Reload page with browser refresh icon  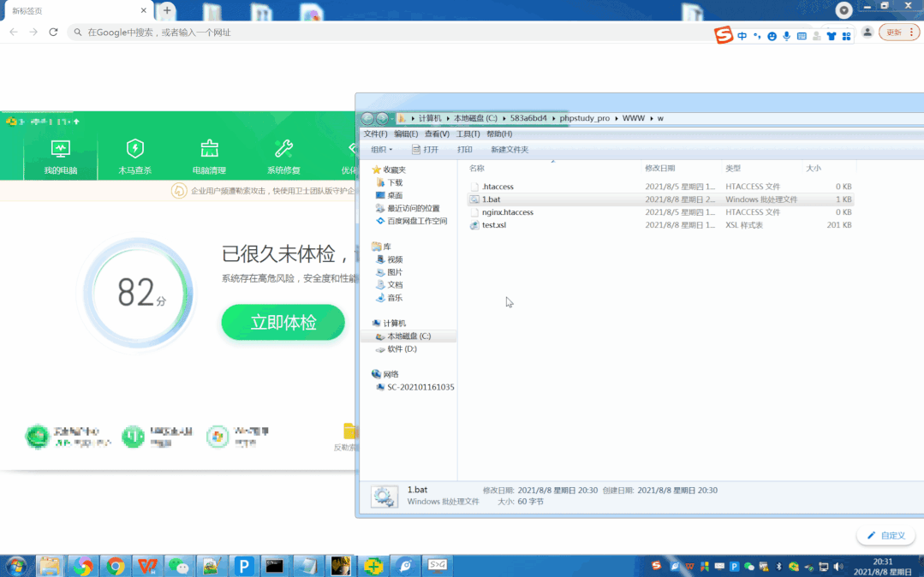[53, 33]
